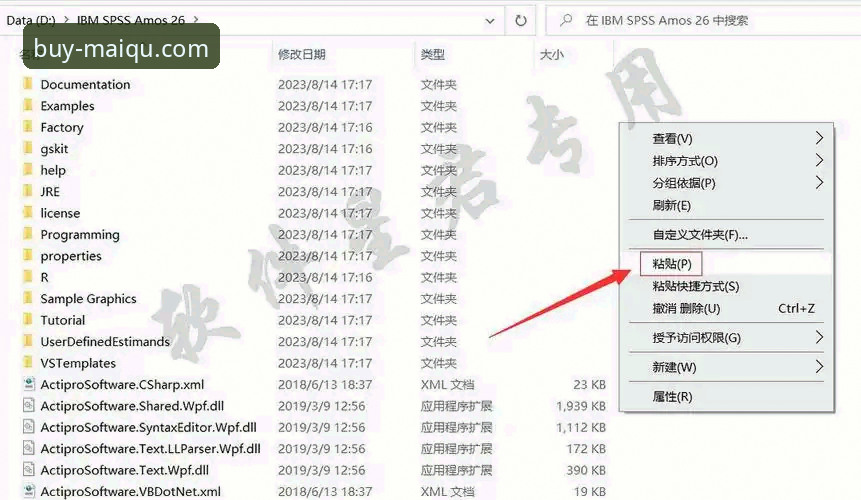Click the Documentation folder icon
This screenshot has height=500, width=861.
pos(27,84)
